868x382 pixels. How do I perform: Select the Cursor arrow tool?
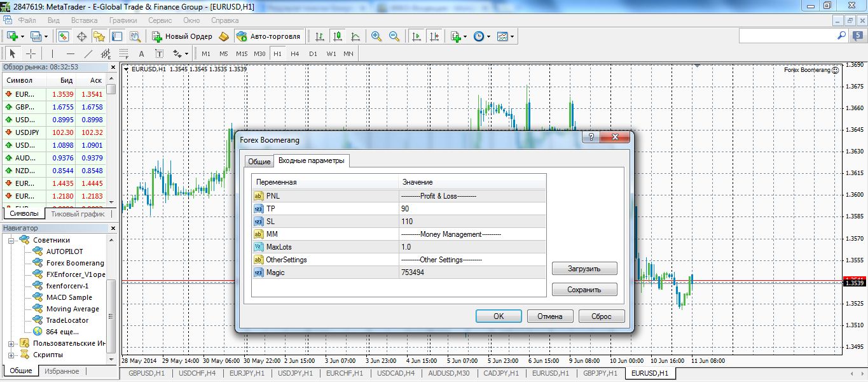[x=13, y=53]
